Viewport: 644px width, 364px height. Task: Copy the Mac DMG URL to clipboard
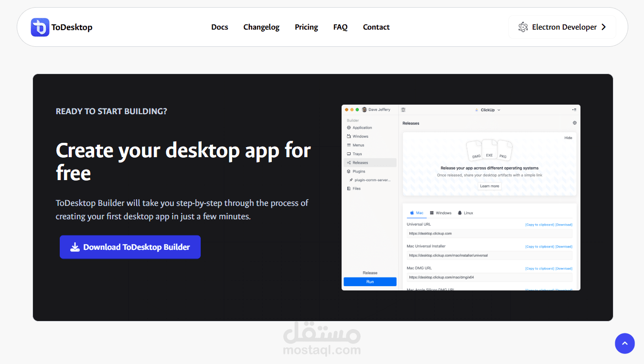(x=540, y=268)
